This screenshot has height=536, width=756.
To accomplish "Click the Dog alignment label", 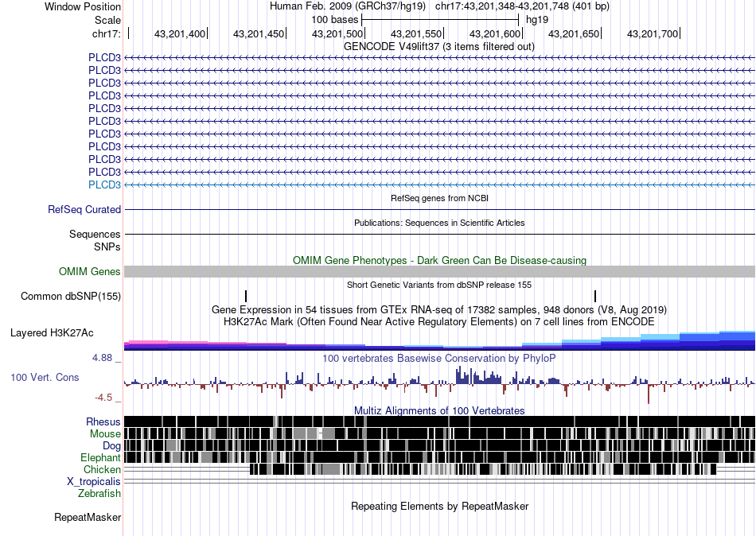I will coord(111,446).
